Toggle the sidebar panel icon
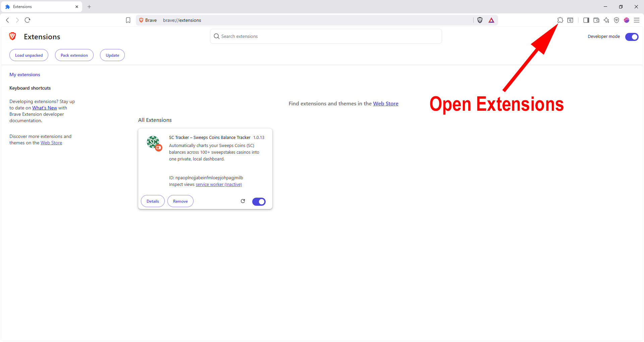Screen dimensions: 644x342 [x=586, y=20]
